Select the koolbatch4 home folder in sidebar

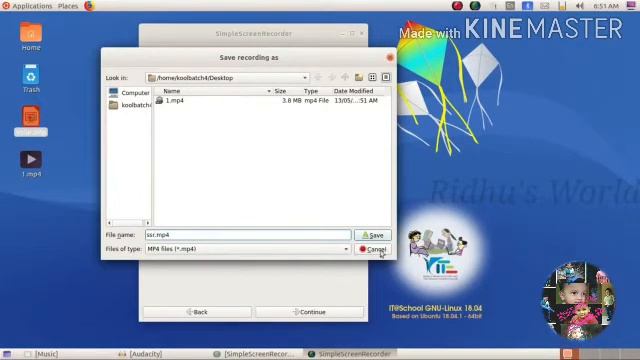[x=129, y=105]
